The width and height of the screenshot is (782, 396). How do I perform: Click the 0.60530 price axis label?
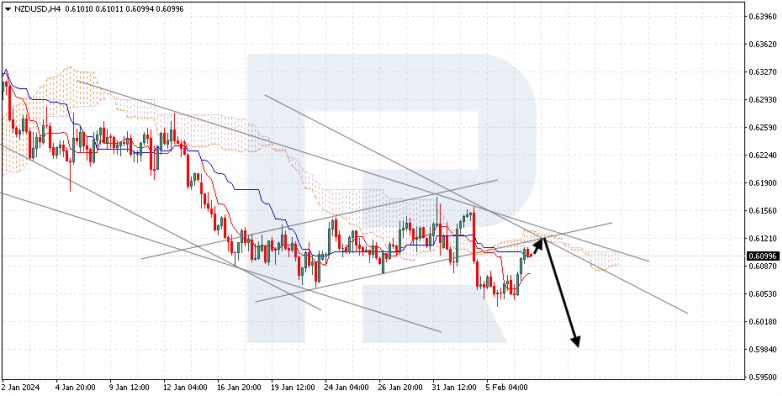[x=763, y=294]
